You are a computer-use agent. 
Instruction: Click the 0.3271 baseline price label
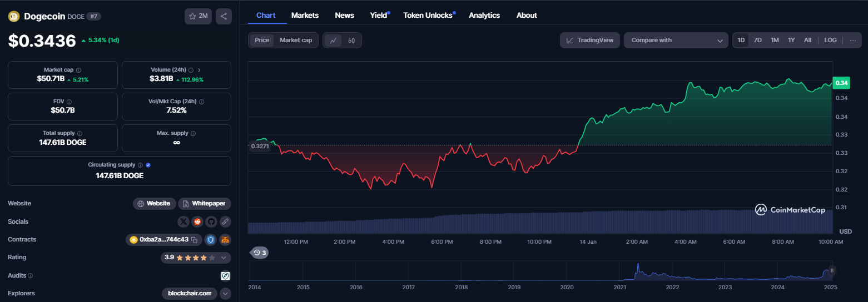coord(260,146)
